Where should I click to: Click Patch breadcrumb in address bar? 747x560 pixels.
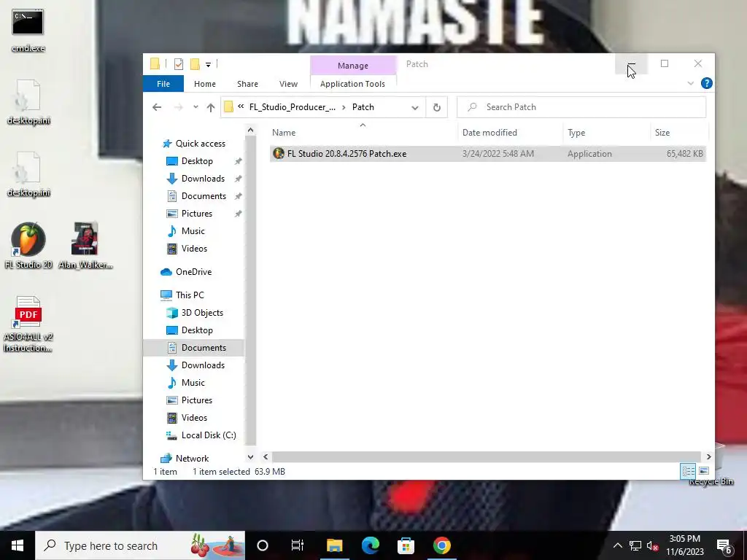363,107
